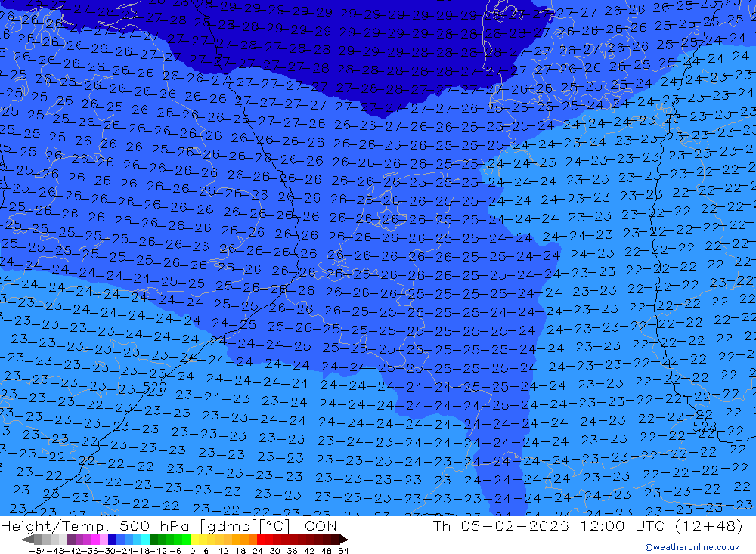Click the dark maroon right arrow end of color scale
Image resolution: width=756 pixels, height=554 pixels.
point(344,539)
